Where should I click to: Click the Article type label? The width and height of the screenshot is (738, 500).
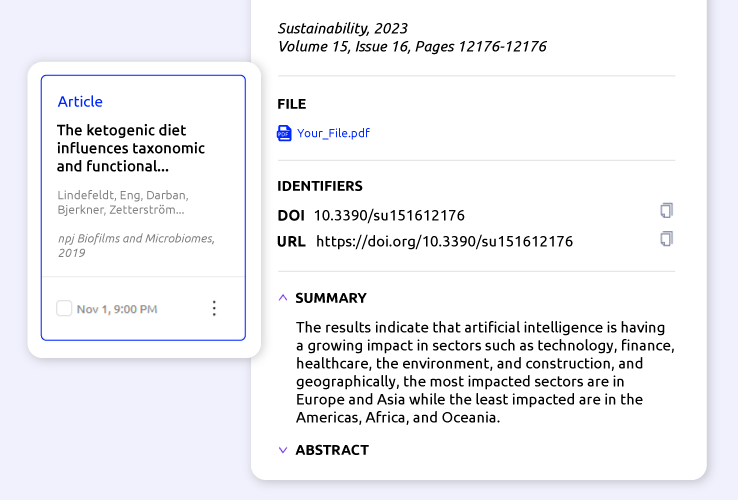click(x=80, y=101)
